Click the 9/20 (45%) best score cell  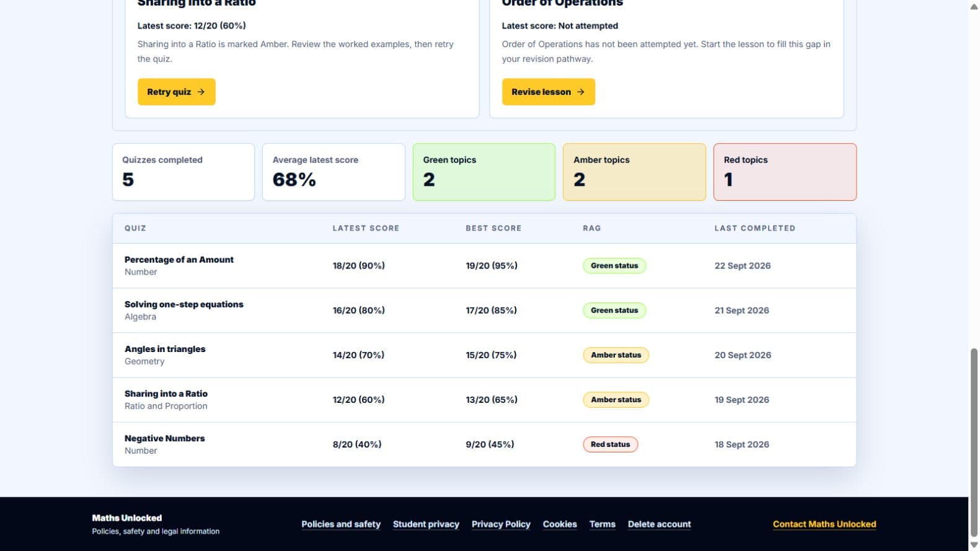[490, 444]
